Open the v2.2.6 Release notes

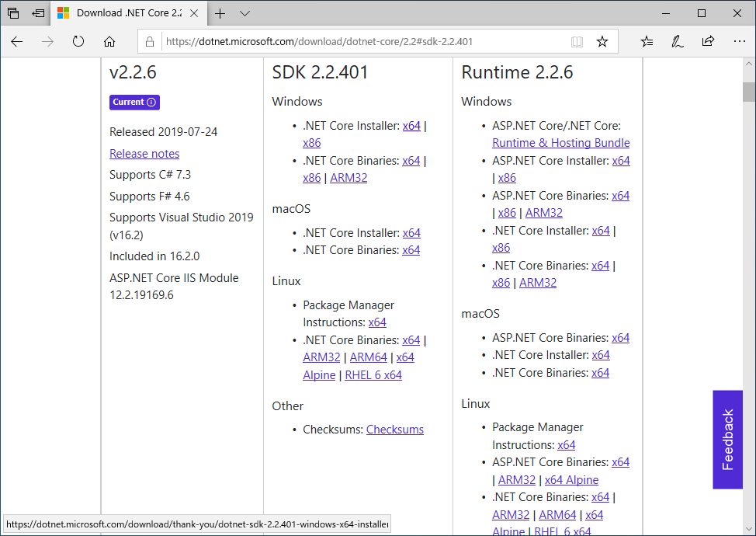click(x=144, y=153)
